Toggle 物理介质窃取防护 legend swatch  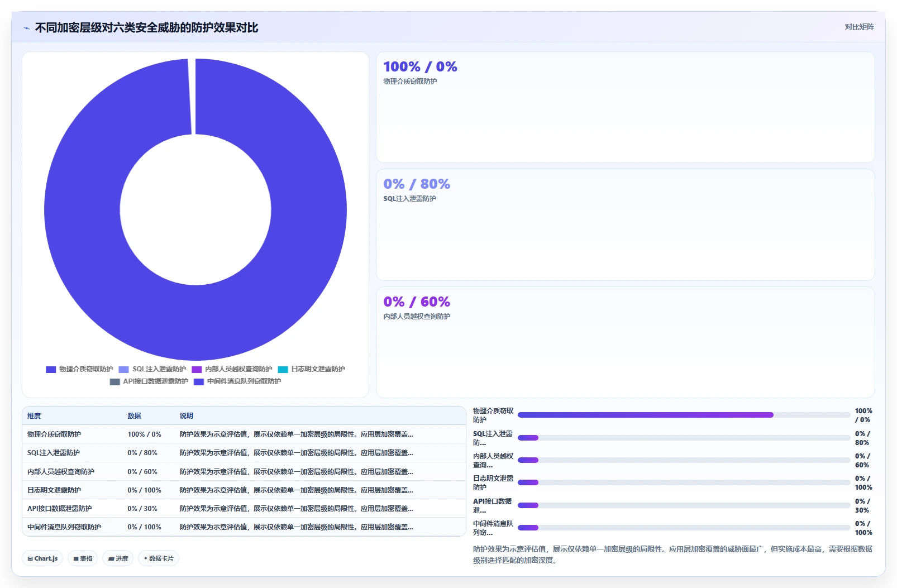point(51,370)
